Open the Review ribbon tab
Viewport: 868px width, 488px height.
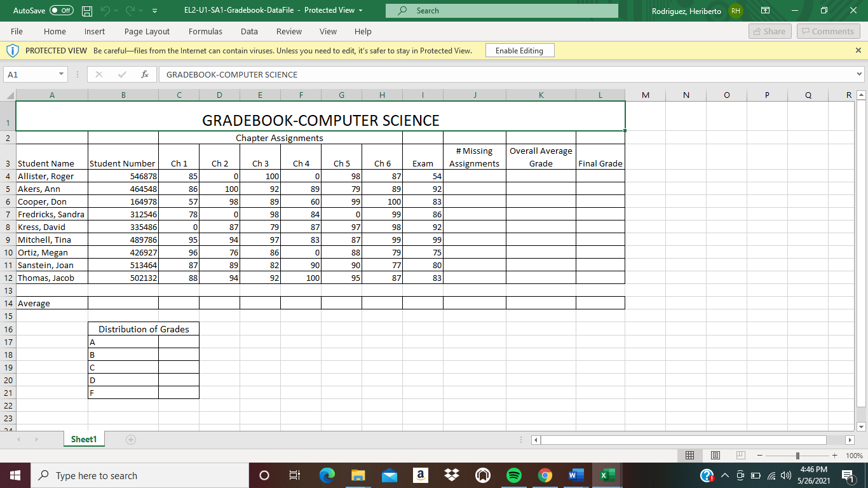point(289,31)
